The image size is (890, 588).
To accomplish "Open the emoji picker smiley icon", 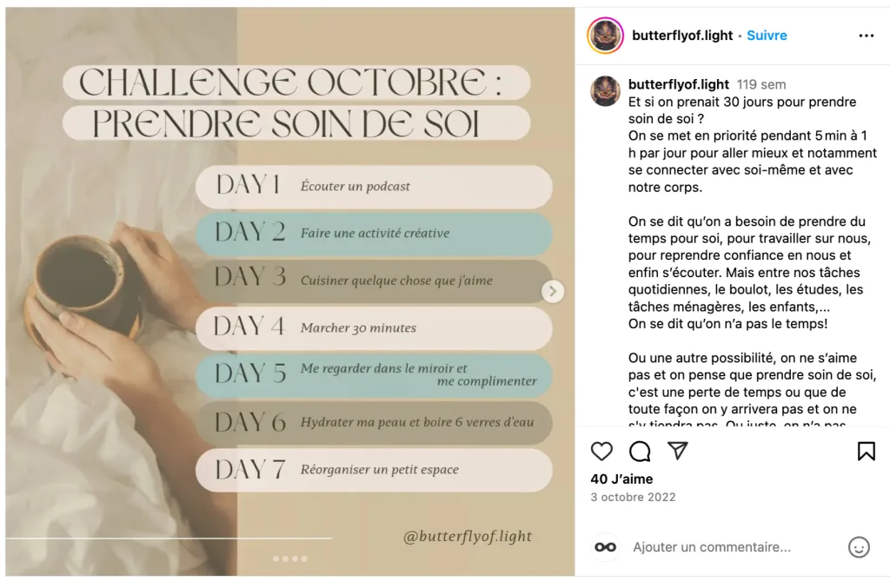I will point(859,547).
